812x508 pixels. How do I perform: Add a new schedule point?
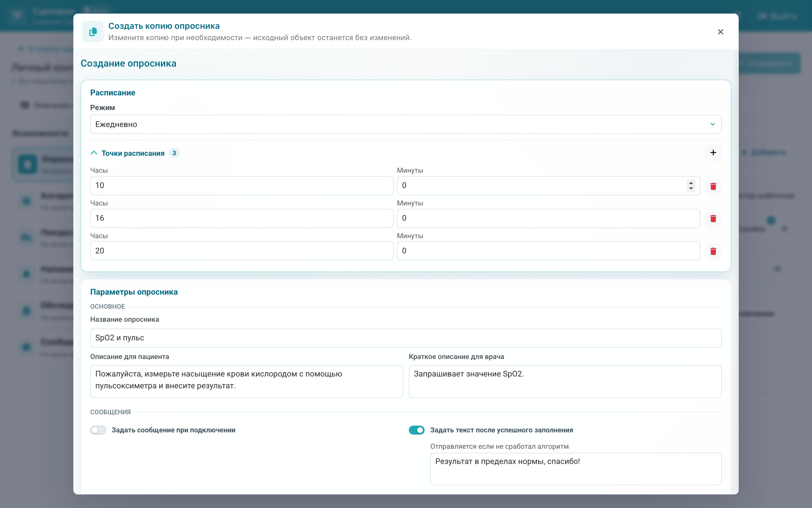713,153
